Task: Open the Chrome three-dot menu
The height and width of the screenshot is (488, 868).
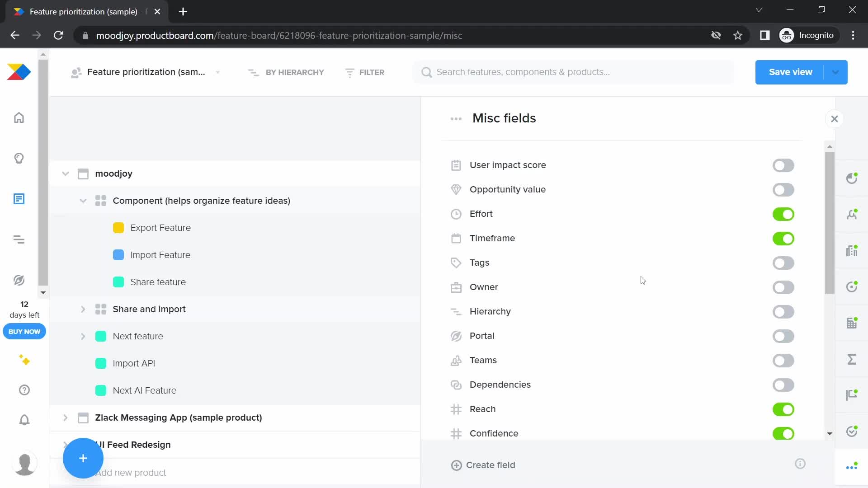Action: [x=853, y=35]
